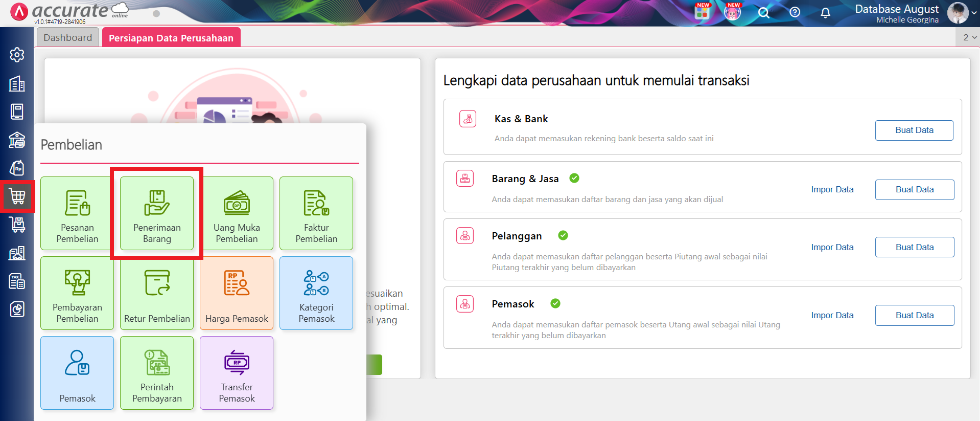Click Buat Data for Kas & Bank
Screen dimensions: 980x421
click(x=914, y=130)
